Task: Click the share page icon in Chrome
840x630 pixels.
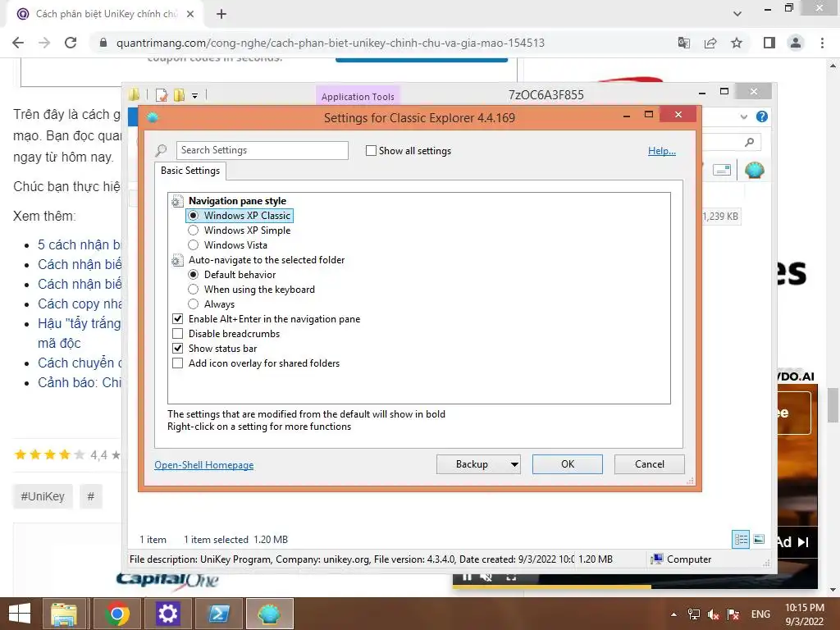Action: [x=710, y=43]
